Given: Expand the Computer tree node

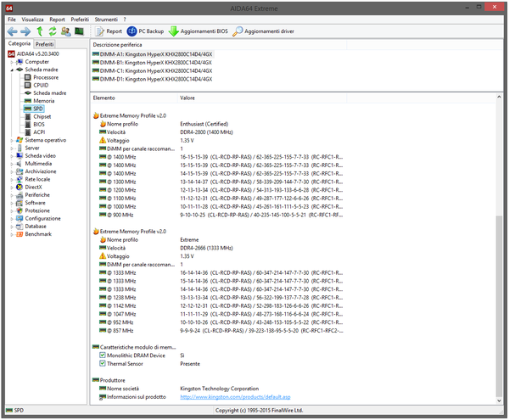Looking at the screenshot, I should pyautogui.click(x=12, y=62).
